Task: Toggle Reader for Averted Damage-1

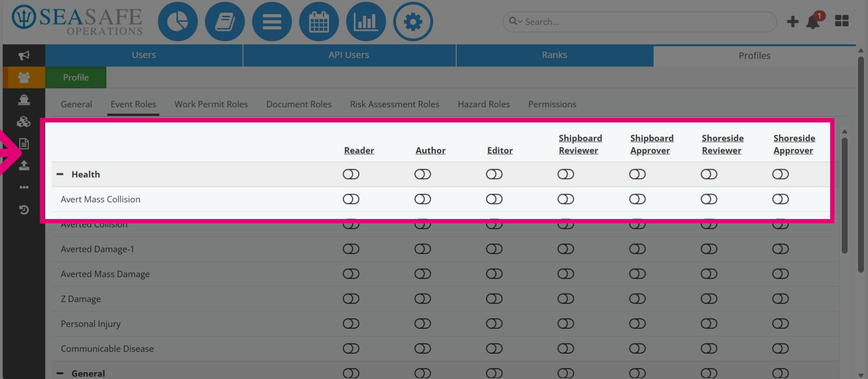Action: [351, 249]
